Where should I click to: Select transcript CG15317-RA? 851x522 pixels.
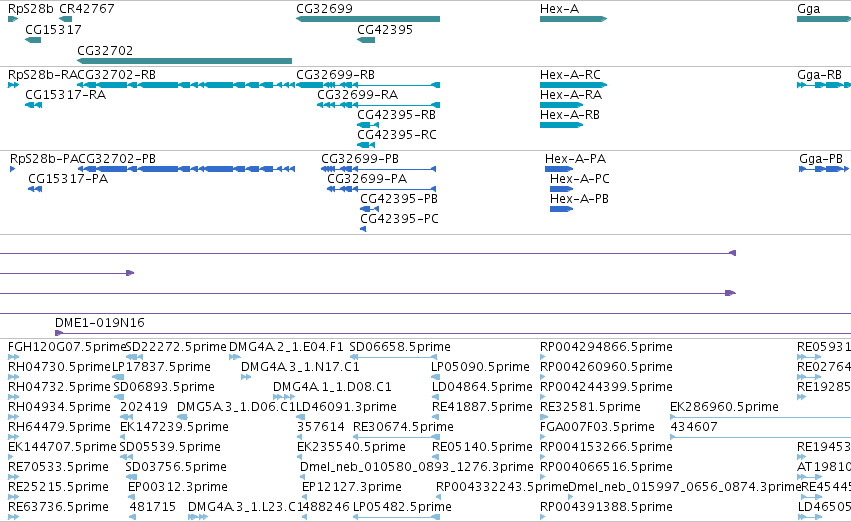[x=65, y=95]
